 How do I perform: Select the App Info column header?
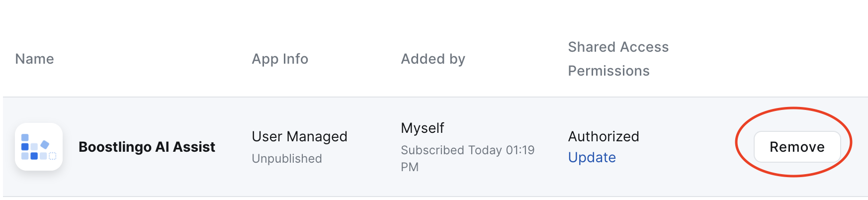[x=280, y=59]
